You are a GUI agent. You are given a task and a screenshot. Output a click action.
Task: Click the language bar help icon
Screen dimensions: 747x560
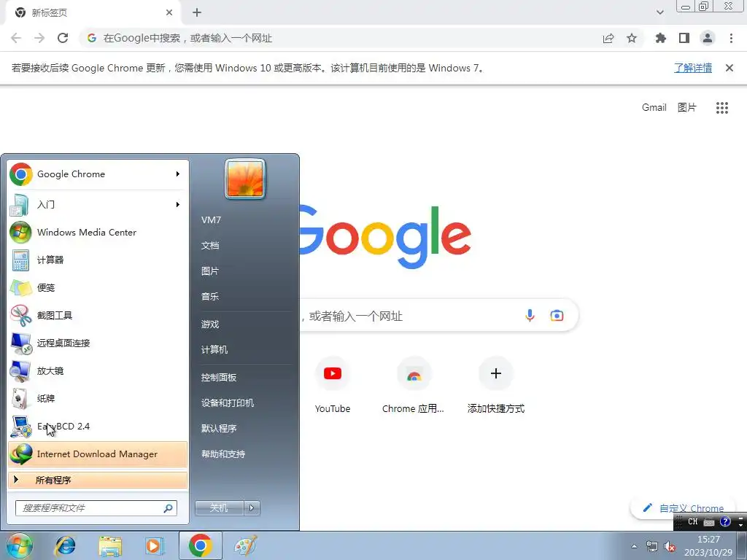(725, 522)
